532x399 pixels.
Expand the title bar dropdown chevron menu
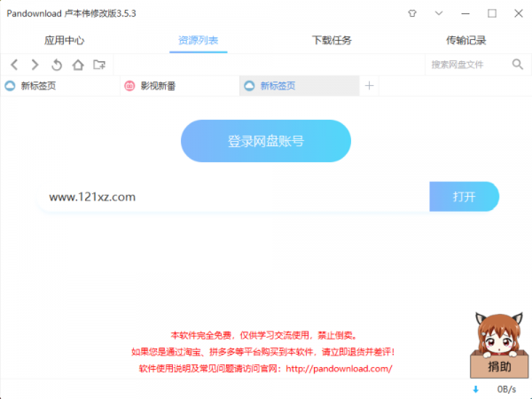[x=439, y=13]
